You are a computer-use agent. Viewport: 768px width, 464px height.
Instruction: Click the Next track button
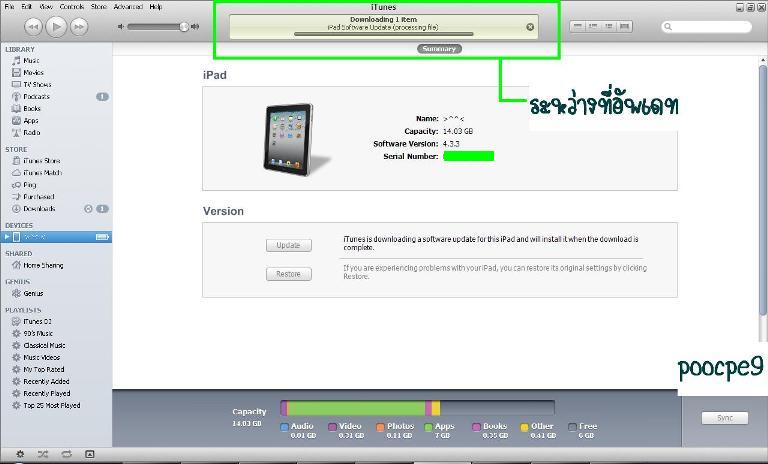[x=79, y=26]
